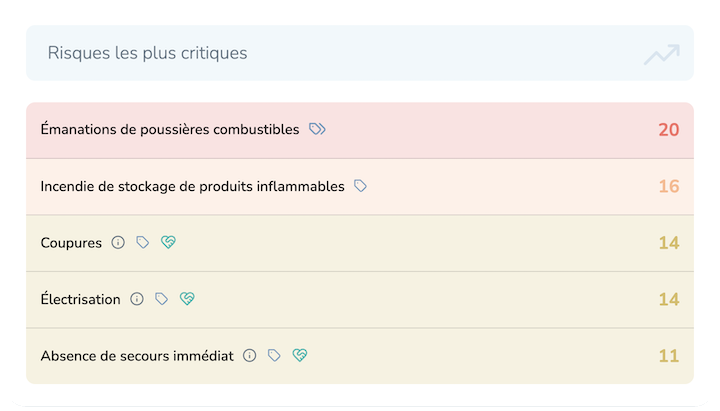Show info icon for Électrisation
Image resolution: width=720 pixels, height=411 pixels.
pyautogui.click(x=137, y=299)
